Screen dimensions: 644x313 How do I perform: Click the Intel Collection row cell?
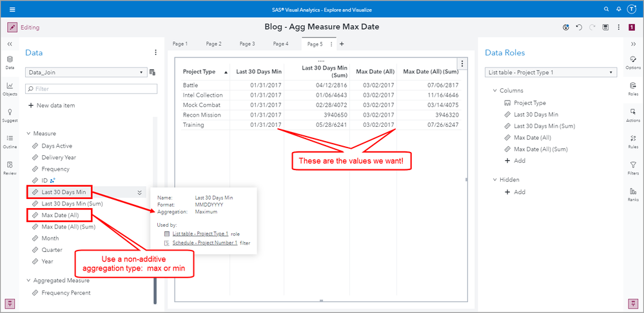tap(203, 95)
